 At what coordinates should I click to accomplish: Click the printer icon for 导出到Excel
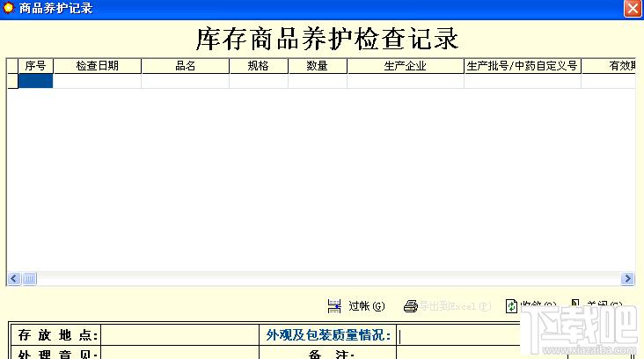pyautogui.click(x=410, y=306)
